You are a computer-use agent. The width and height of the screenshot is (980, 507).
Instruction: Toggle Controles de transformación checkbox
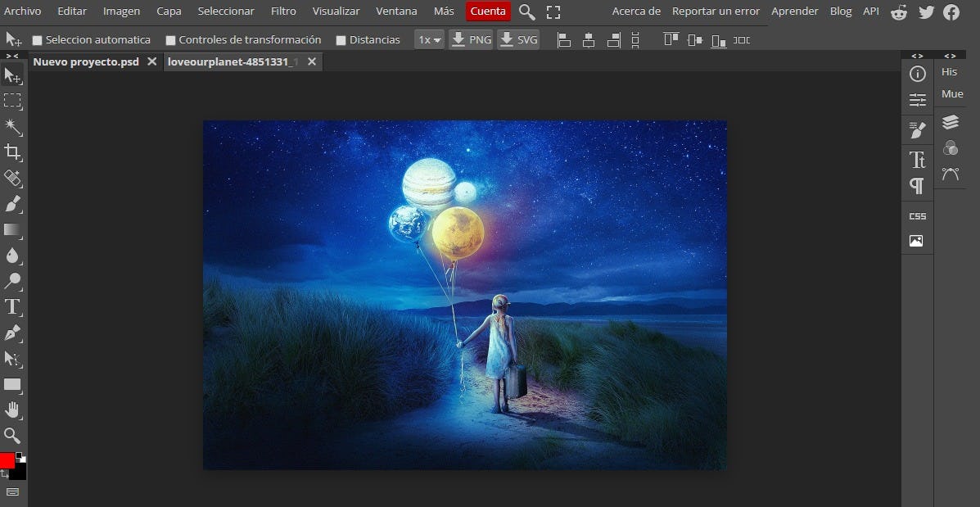click(x=170, y=40)
